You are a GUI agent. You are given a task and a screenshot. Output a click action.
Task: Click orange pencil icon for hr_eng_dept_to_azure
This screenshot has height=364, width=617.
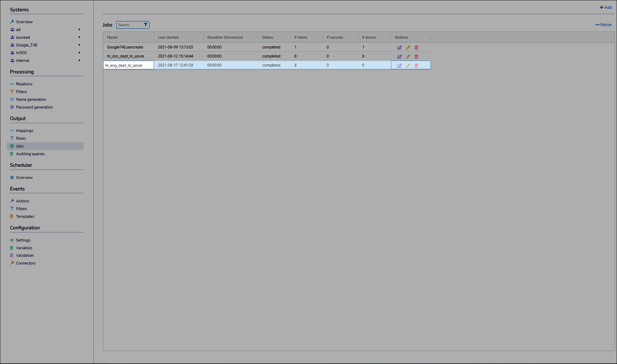pos(408,66)
